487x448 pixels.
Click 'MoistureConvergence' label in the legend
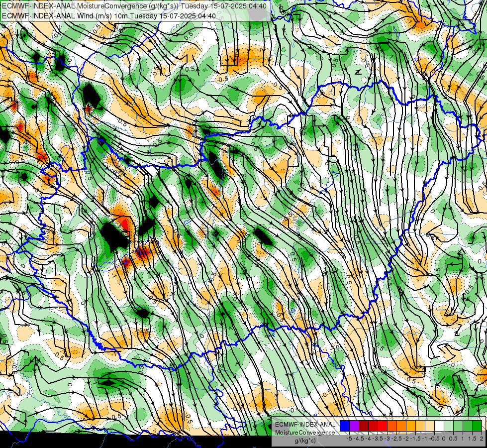point(305,433)
